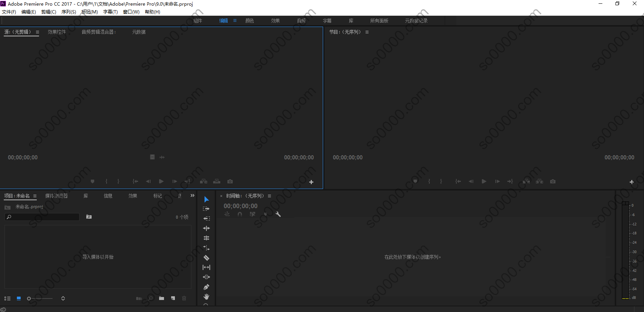
Task: Open Program monitor Button Editor plus
Action: tap(632, 182)
